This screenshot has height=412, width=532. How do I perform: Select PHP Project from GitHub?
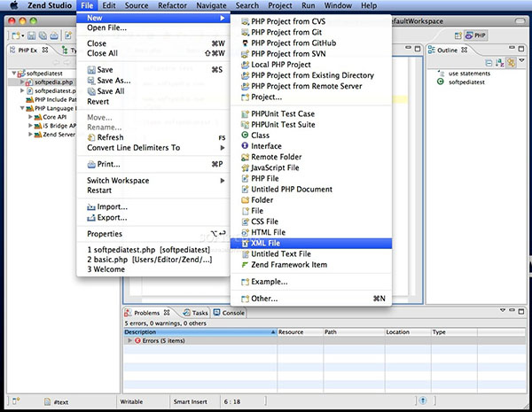click(x=311, y=43)
